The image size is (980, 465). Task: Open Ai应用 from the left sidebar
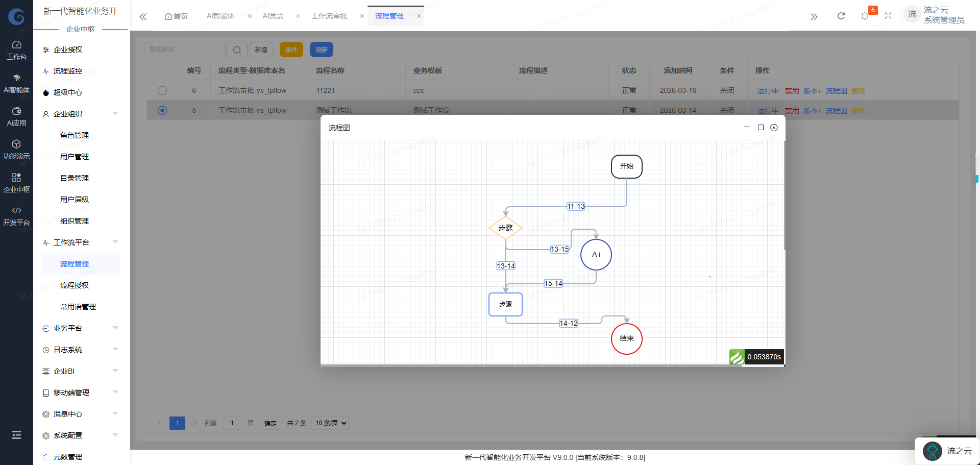click(17, 115)
